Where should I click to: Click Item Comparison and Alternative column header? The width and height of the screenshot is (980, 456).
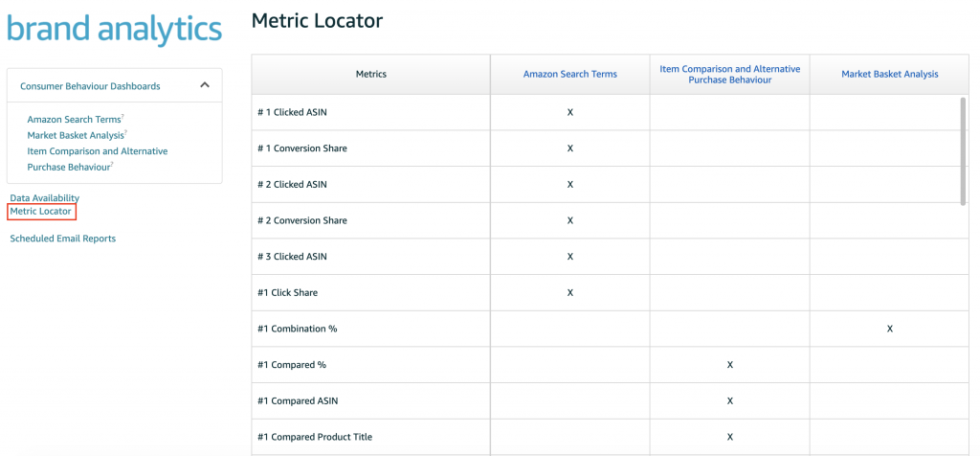coord(730,75)
